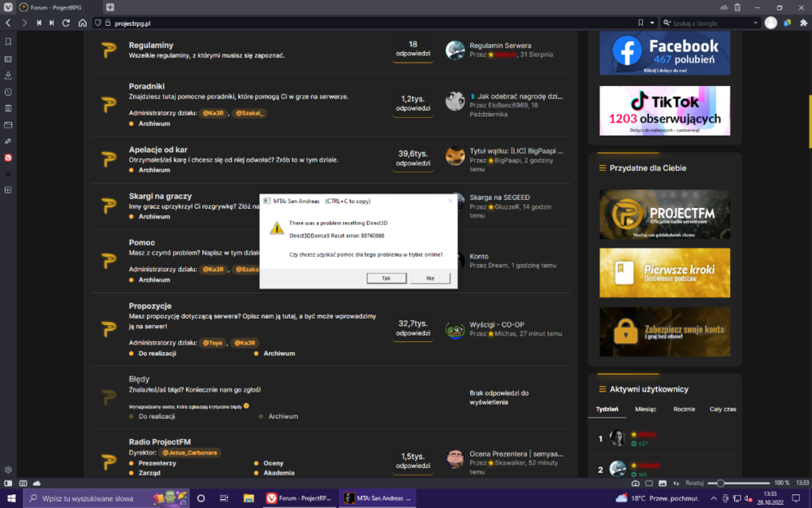Viewport: 812px width, 508px height.
Task: Open the Bookmarks panel in sidebar
Action: tap(8, 41)
